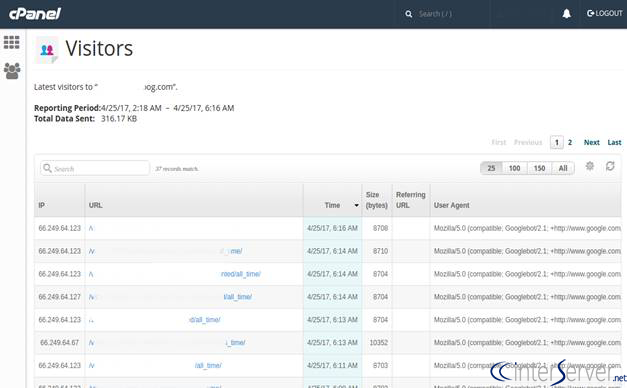Select time cell 4/25/17, 6:16 AM
627x388 pixels.
click(332, 228)
